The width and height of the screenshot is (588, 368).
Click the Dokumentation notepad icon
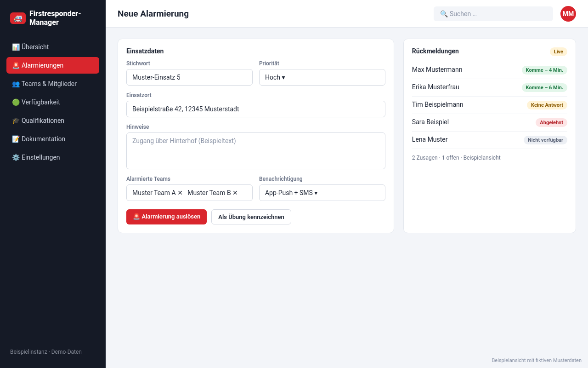click(16, 139)
